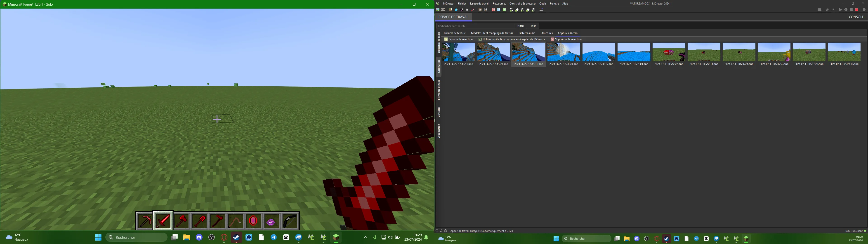Open the create new texture icon
Image resolution: width=868 pixels, height=244 pixels.
click(x=438, y=10)
